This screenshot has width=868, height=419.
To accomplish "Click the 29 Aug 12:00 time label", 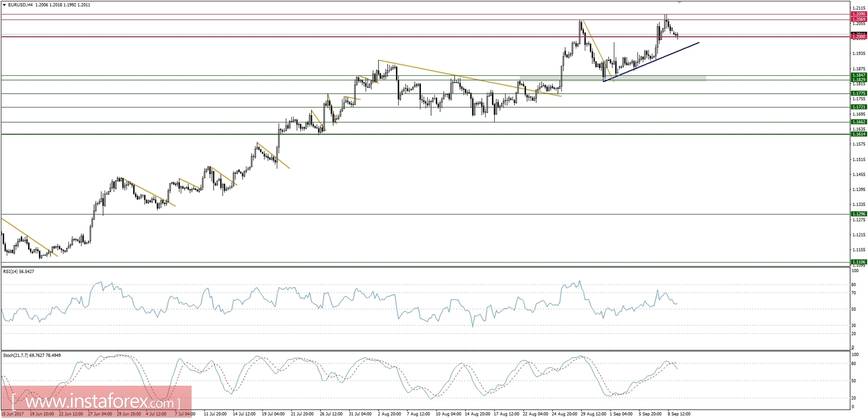I will point(594,414).
